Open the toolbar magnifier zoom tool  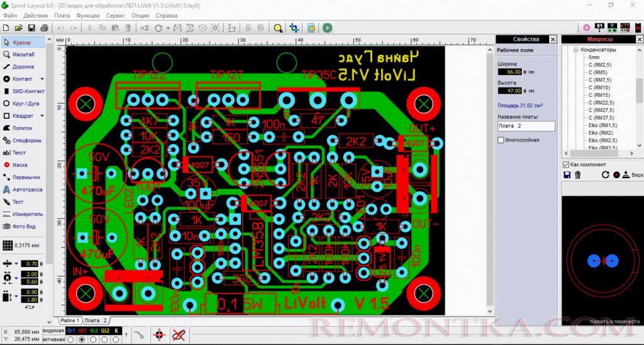point(278,28)
